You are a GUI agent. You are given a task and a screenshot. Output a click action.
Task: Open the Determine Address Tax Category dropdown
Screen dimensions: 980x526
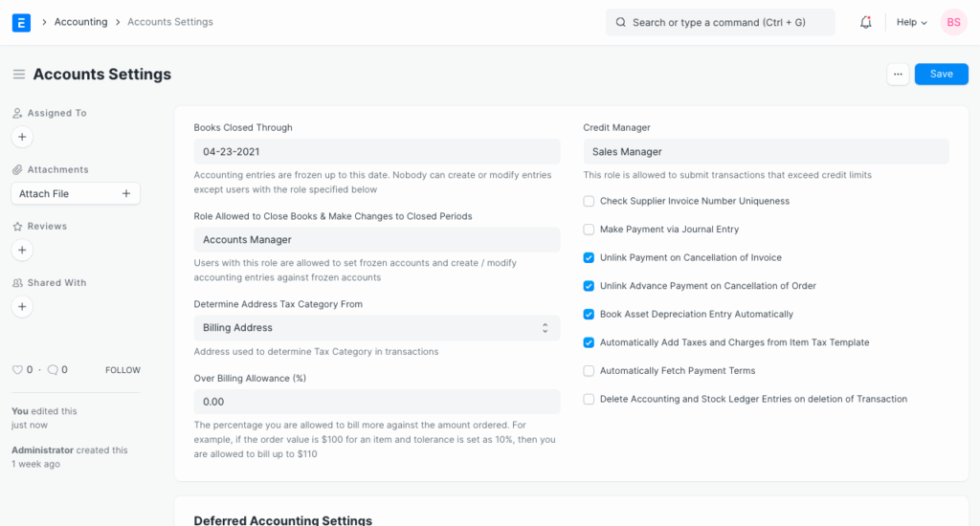click(376, 328)
